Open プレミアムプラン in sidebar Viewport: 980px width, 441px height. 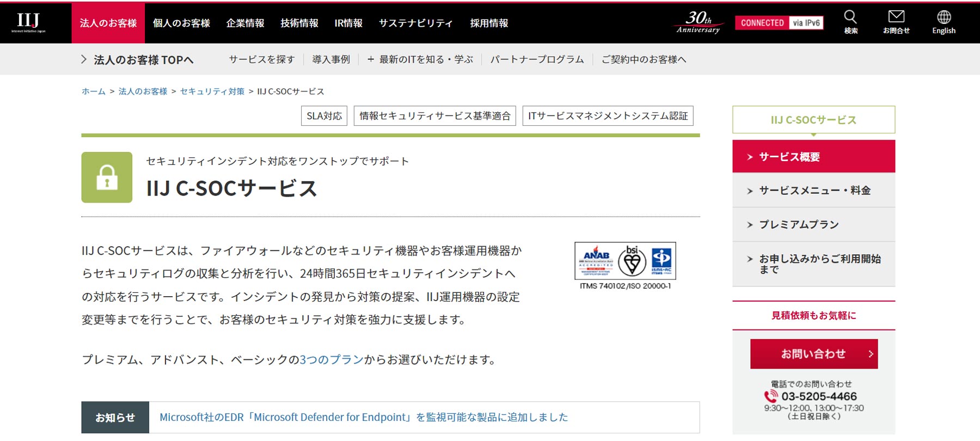click(813, 224)
